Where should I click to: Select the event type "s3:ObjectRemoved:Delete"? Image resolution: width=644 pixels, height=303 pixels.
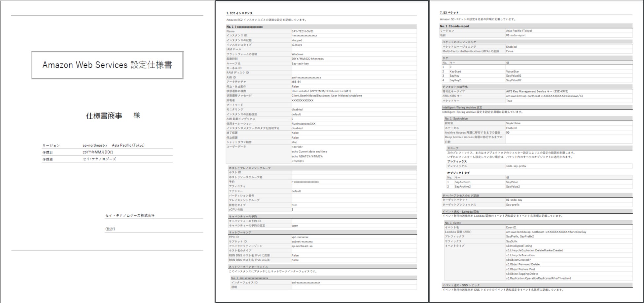(523, 264)
